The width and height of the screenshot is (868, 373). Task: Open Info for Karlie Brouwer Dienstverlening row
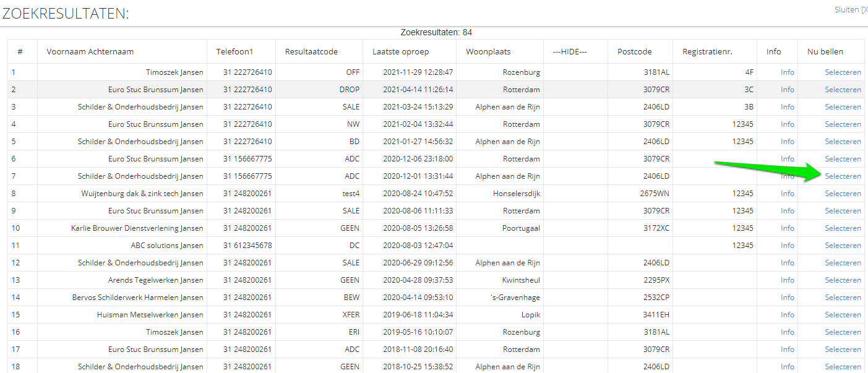(x=787, y=228)
